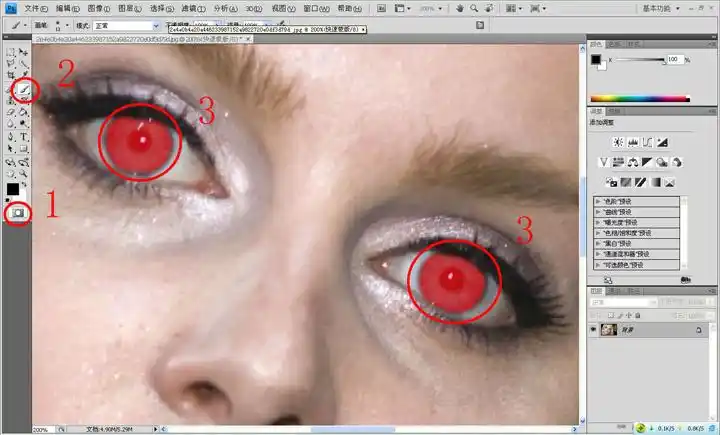Click the lock icon on 背景 layer
This screenshot has width=720, height=435.
[698, 329]
